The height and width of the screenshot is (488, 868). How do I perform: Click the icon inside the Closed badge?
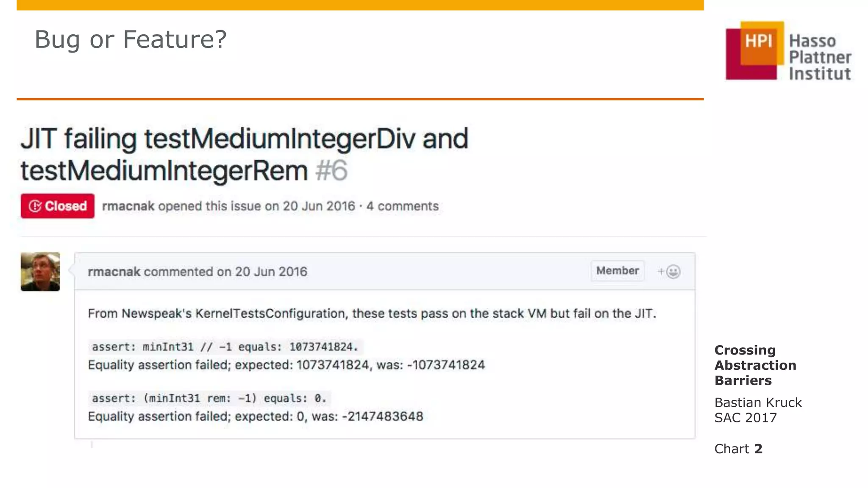[35, 206]
